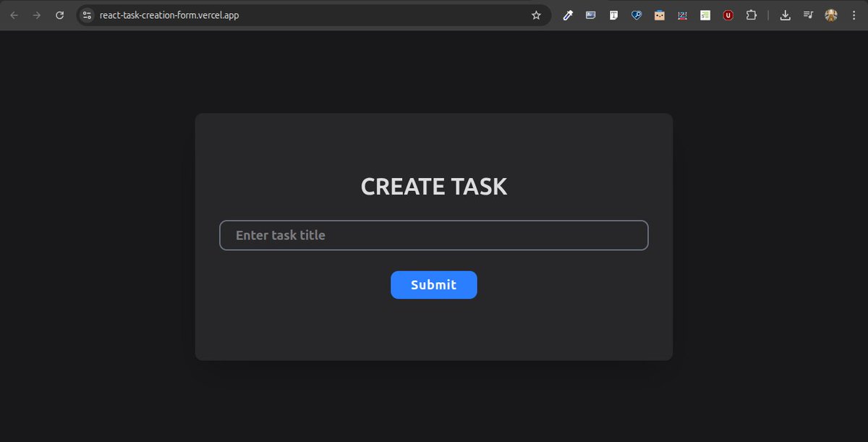Open the white T text extension icon
Viewport: 868px width, 442px height.
click(613, 15)
